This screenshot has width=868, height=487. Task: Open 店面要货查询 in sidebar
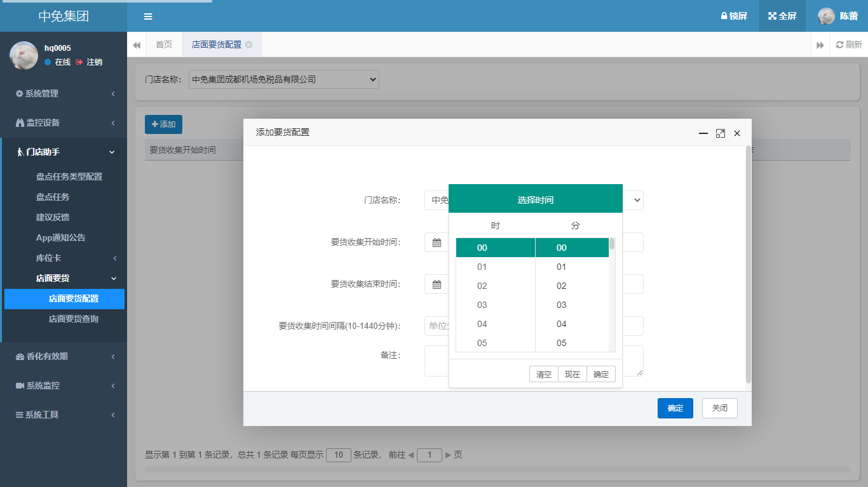pos(74,319)
